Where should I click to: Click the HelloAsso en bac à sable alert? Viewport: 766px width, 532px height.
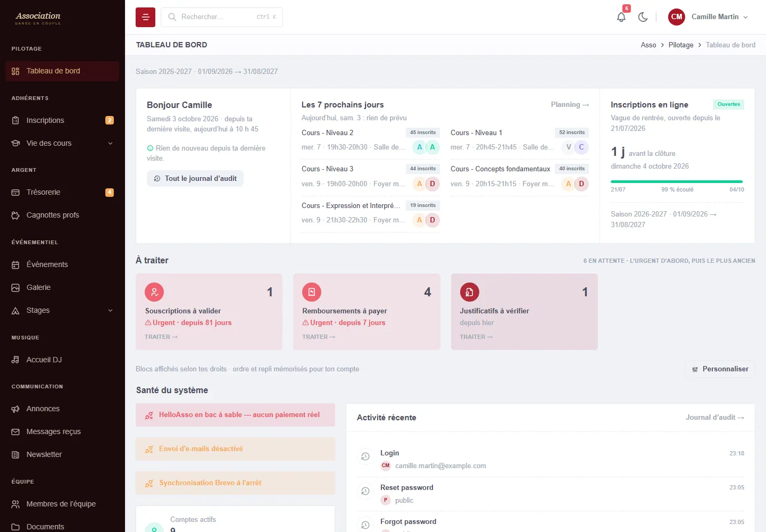235,415
